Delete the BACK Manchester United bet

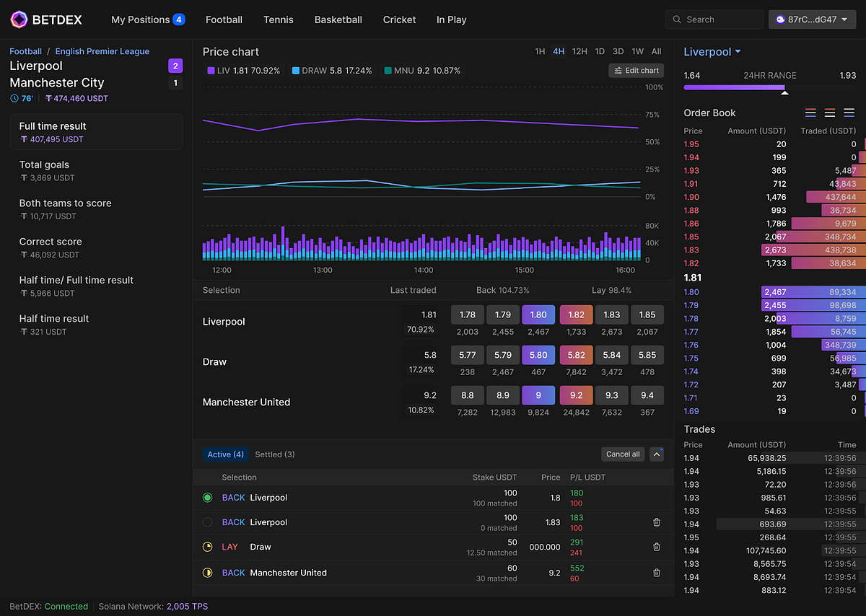pyautogui.click(x=657, y=573)
